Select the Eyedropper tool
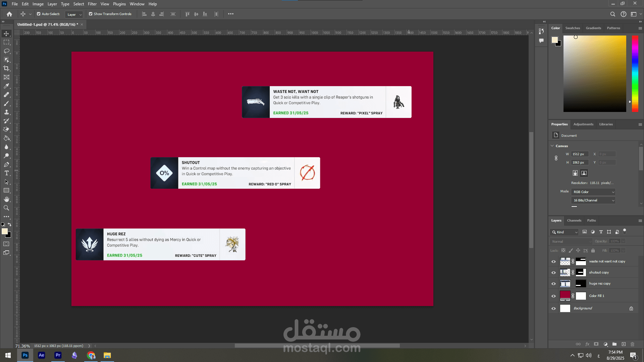644x362 pixels. click(x=6, y=86)
